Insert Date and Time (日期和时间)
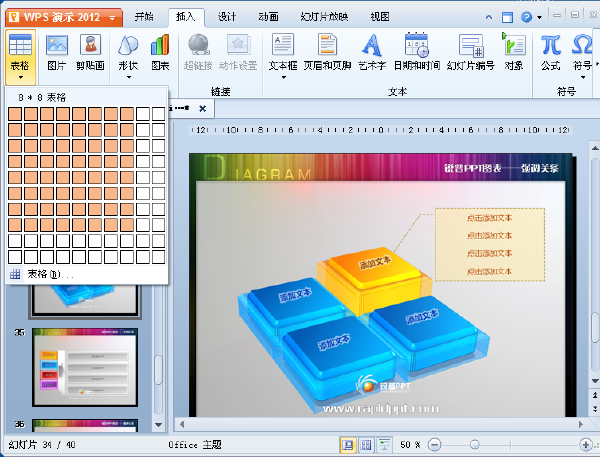Viewport: 600px width, 457px height. point(416,51)
